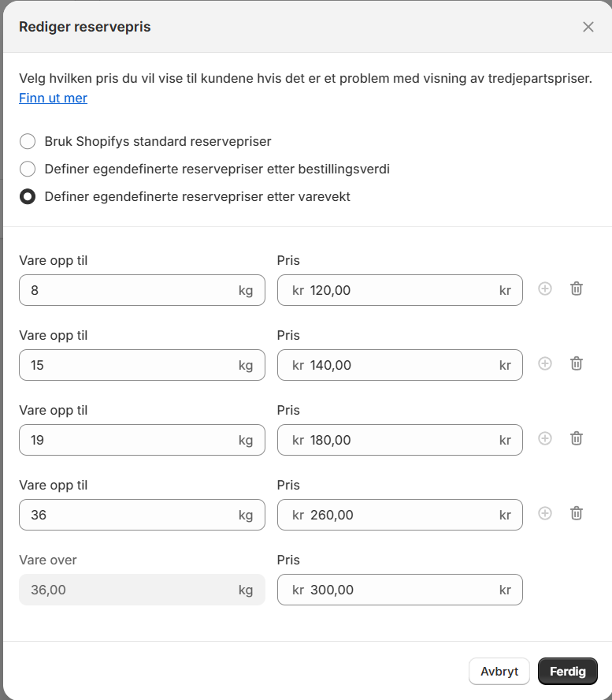This screenshot has width=612, height=700.
Task: Choose custom fallback prices by bestillingsverdi
Action: click(x=28, y=169)
